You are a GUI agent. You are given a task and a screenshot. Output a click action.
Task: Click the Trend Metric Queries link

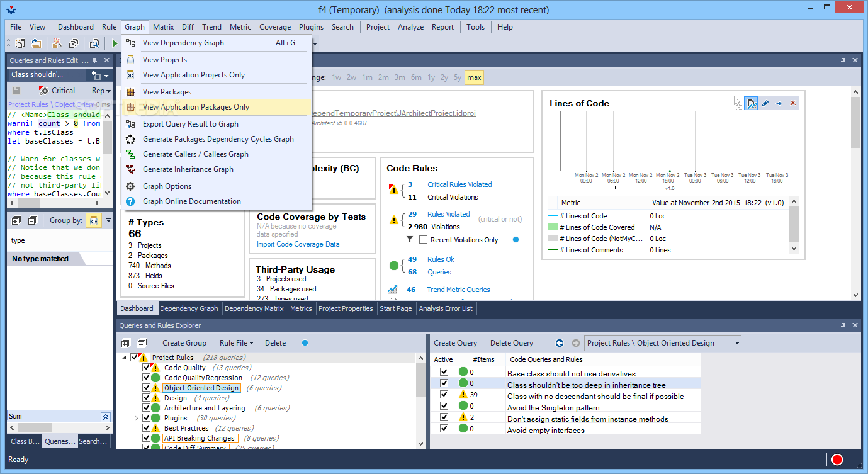[458, 290]
